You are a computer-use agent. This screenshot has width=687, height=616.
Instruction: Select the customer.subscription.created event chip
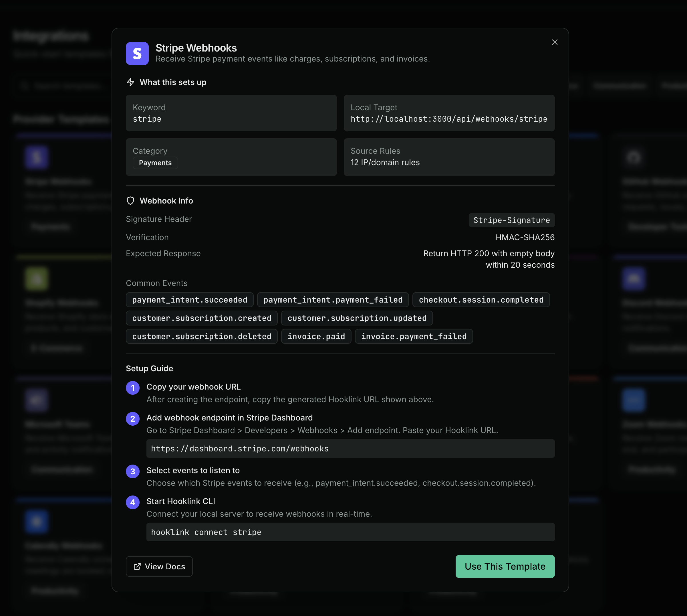(202, 318)
